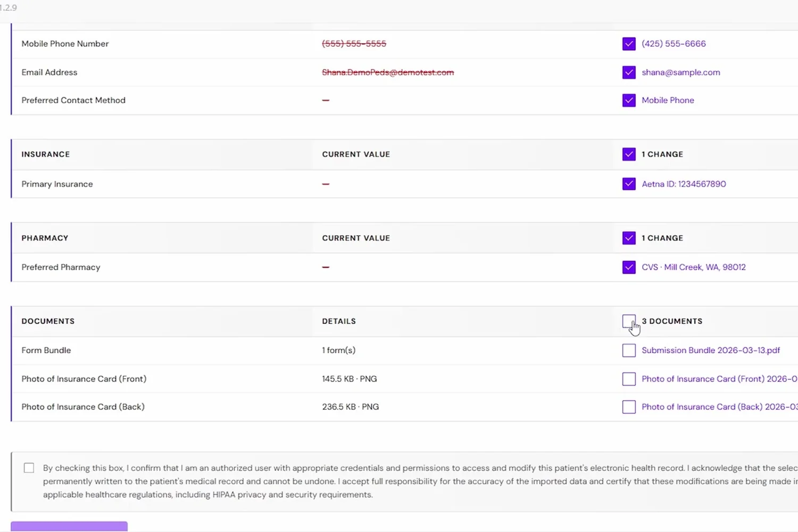
Task: Click the '3 DOCUMENTS' header label
Action: [x=672, y=321]
